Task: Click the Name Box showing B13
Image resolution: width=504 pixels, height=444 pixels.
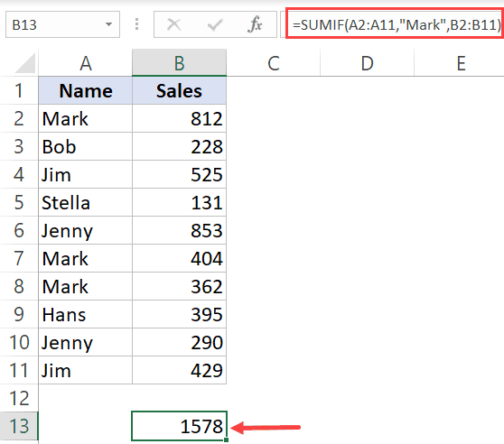Action: [x=62, y=24]
